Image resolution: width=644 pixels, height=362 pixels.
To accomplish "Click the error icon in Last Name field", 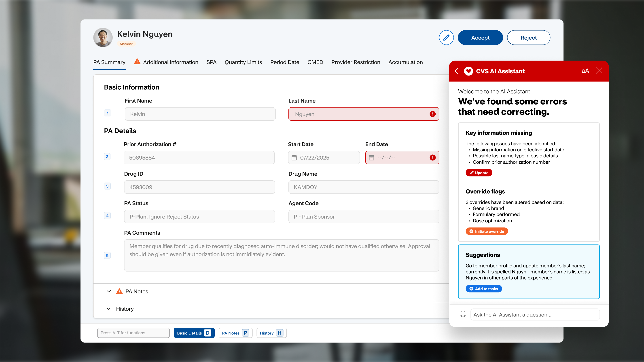I will [x=432, y=114].
